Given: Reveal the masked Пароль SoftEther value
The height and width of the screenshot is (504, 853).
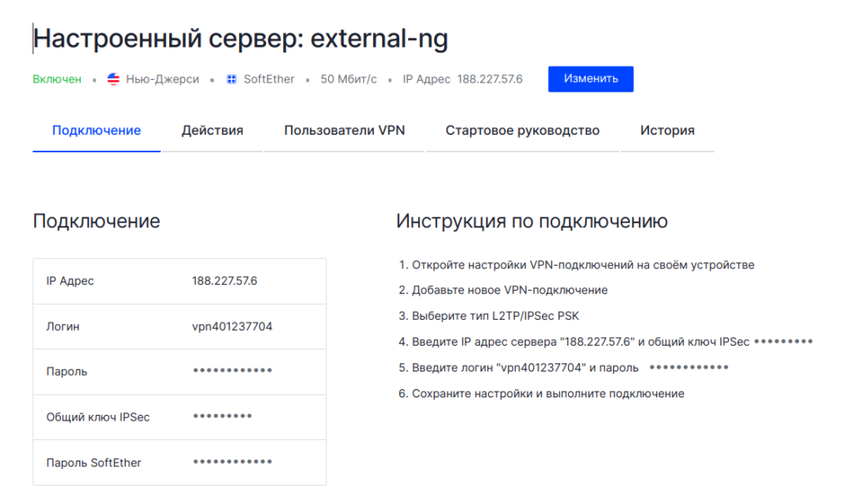Looking at the screenshot, I should [x=232, y=462].
